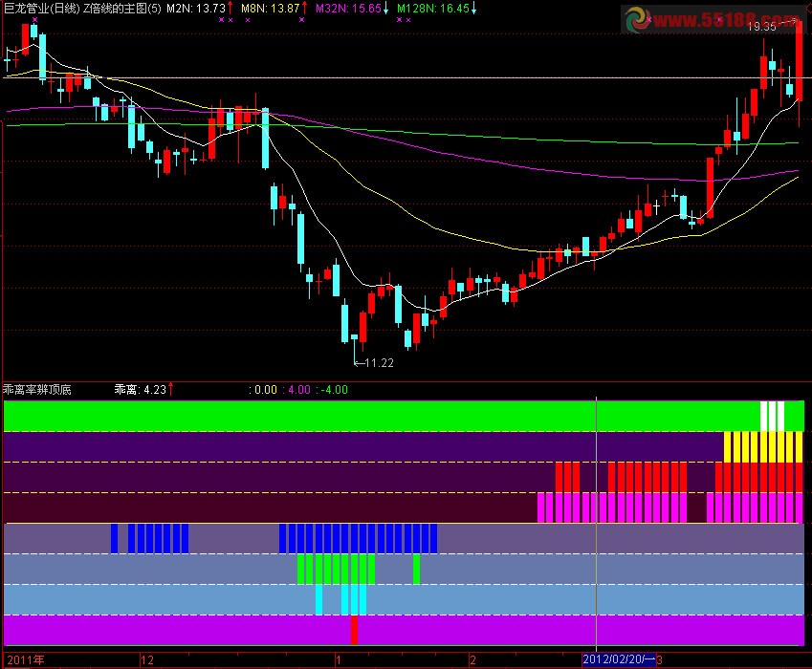Click the M2N: 13.73 moving average value
The height and width of the screenshot is (669, 812).
(196, 9)
